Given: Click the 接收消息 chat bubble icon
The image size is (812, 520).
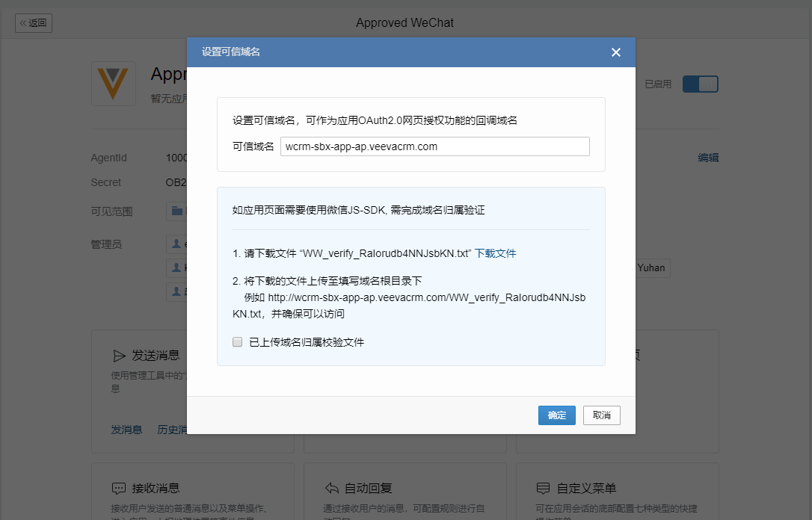Looking at the screenshot, I should pos(119,488).
